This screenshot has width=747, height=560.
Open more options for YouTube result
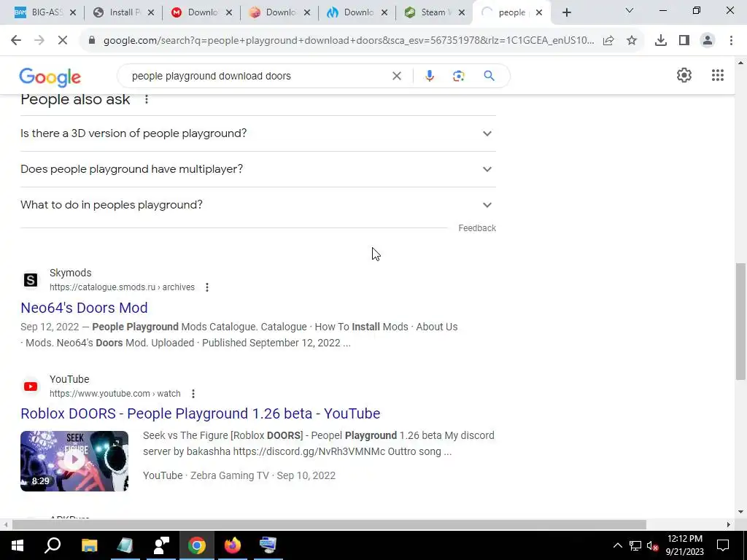point(193,394)
